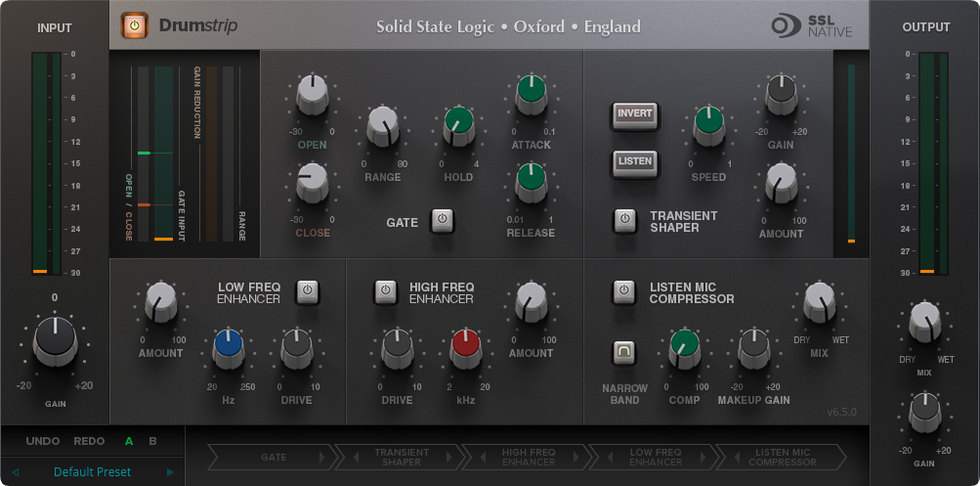Click the Listen Mic Compressor Mix knob

click(820, 301)
